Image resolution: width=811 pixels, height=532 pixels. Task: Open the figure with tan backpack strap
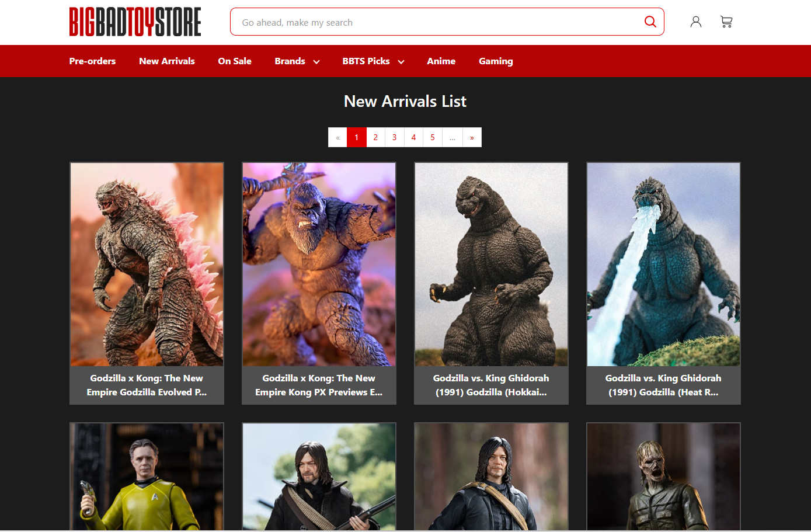pyautogui.click(x=491, y=477)
